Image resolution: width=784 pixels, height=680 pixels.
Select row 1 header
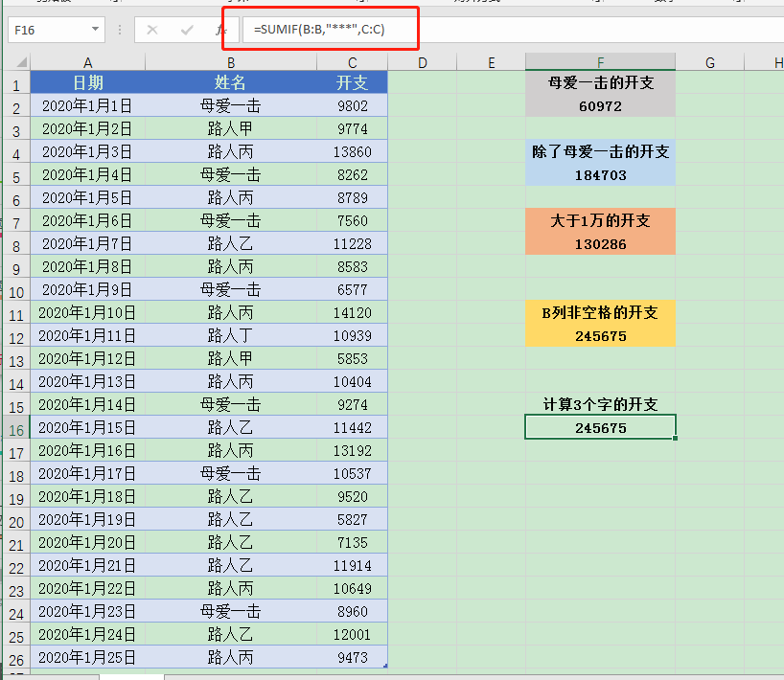coord(16,84)
